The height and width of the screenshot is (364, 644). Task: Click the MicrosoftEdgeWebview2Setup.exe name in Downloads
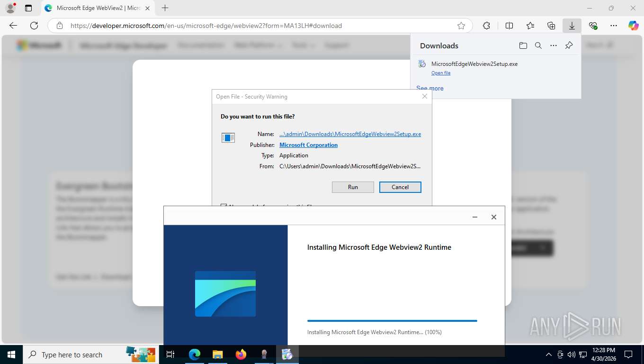[x=474, y=64]
